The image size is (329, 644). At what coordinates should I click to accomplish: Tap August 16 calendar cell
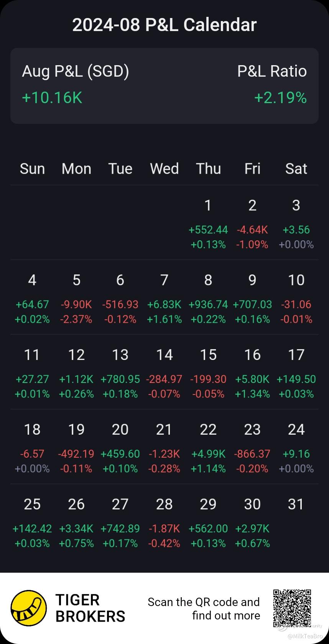coord(252,373)
